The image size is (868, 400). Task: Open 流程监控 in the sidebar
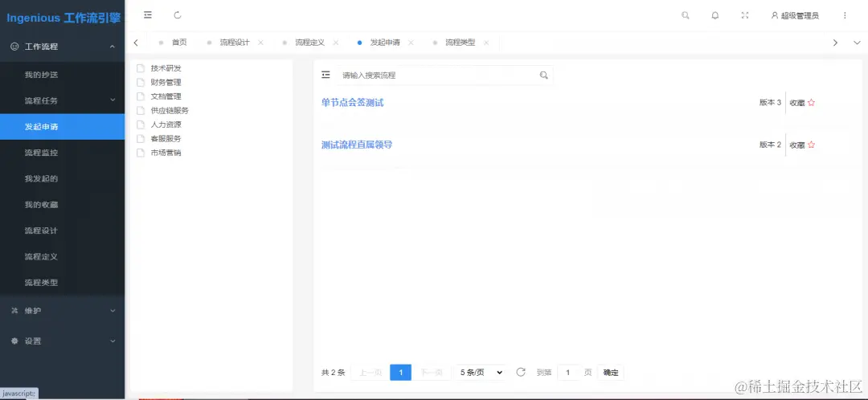62,153
